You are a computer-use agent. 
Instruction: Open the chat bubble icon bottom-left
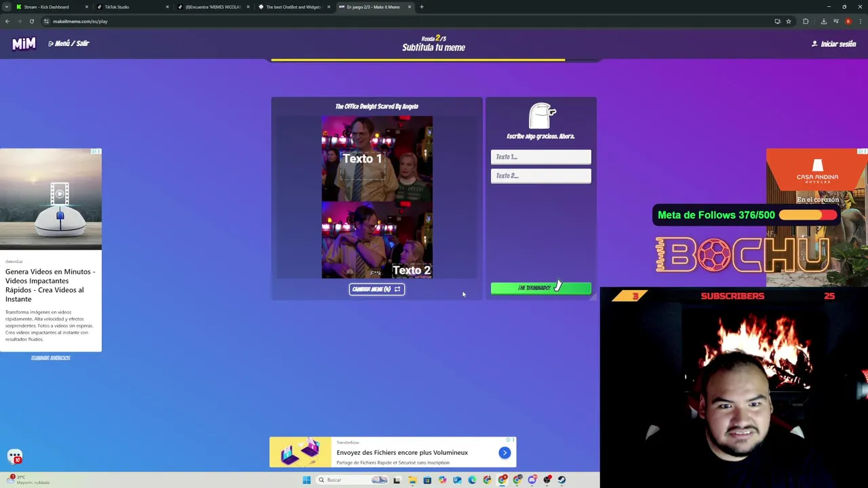[x=15, y=457]
